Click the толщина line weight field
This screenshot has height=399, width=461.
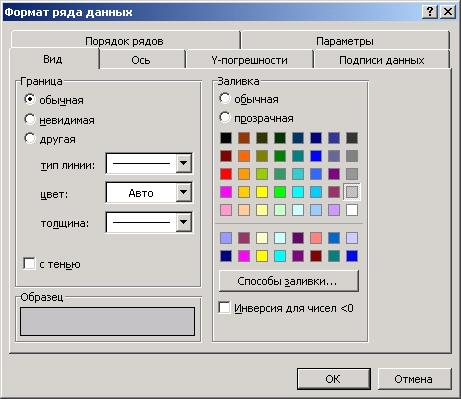[x=141, y=222]
